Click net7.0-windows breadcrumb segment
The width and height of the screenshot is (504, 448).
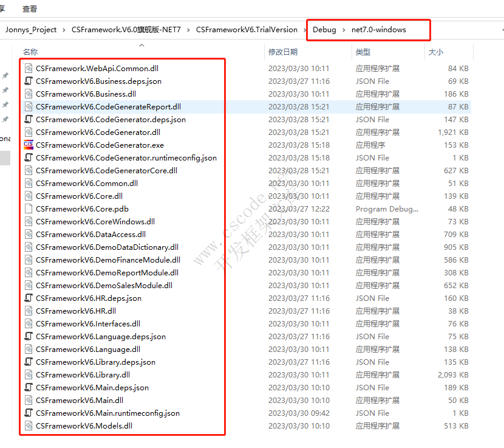coord(379,30)
